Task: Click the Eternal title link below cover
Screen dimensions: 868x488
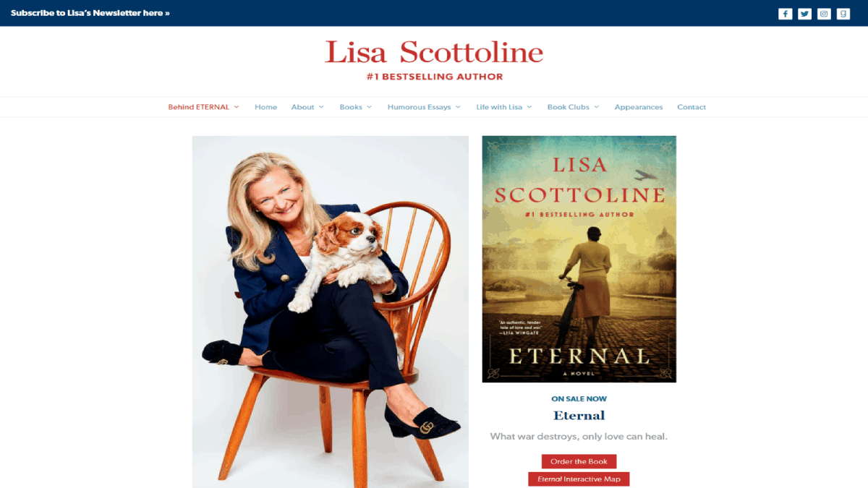Action: [x=579, y=416]
